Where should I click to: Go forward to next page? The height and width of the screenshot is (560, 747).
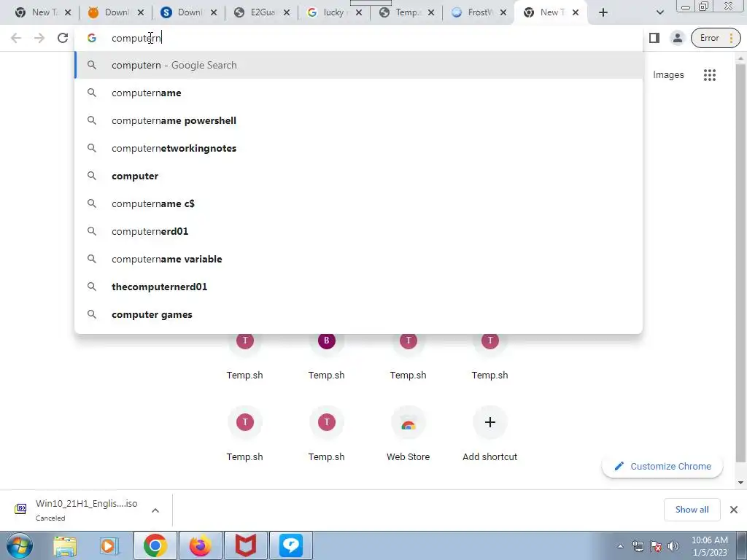pos(39,38)
